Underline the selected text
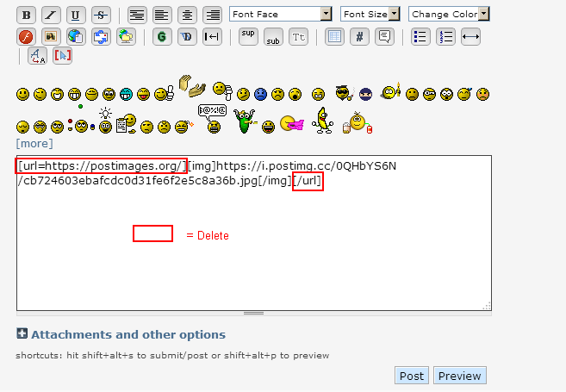 click(x=76, y=15)
